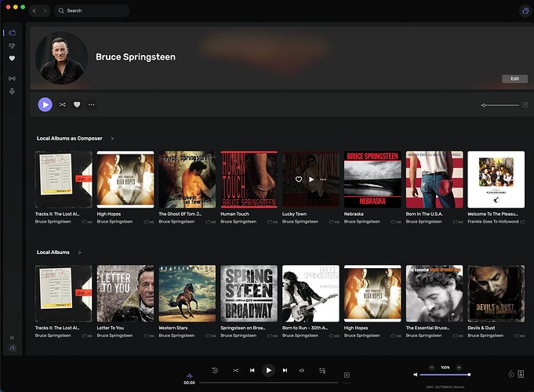The image size is (534, 392).
Task: Open the Western Stars album cover
Action: 187,293
